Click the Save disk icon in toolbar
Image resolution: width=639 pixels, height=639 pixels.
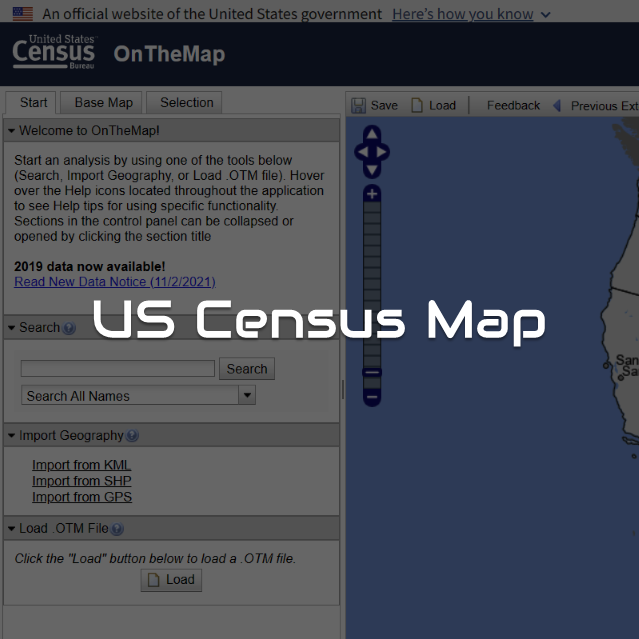tap(358, 106)
